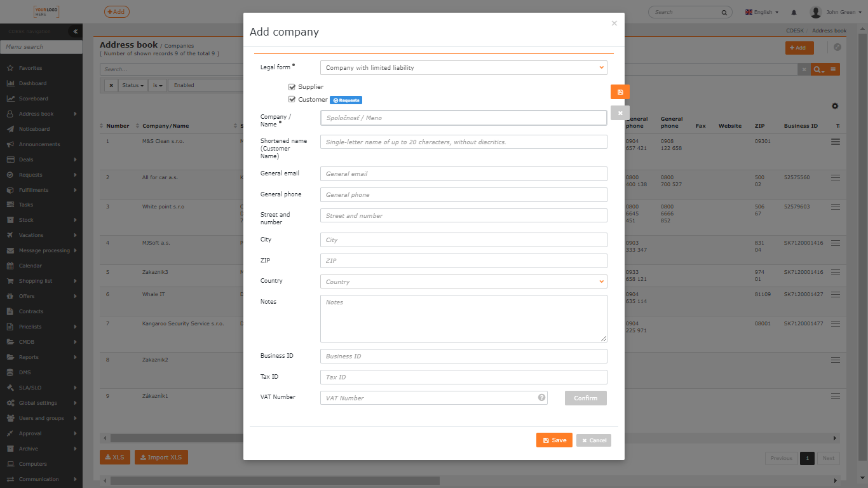The width and height of the screenshot is (868, 488).
Task: Click the search magnifier in top bar
Action: click(x=724, y=12)
